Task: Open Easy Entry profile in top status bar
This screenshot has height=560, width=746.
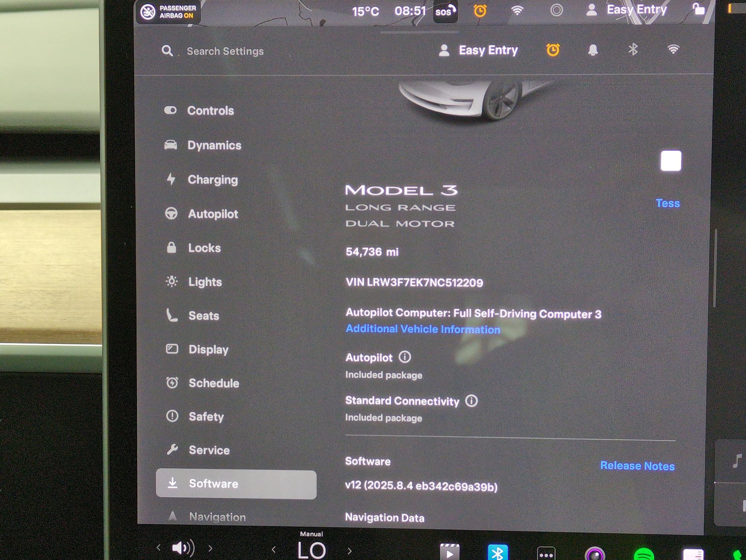Action: click(626, 9)
